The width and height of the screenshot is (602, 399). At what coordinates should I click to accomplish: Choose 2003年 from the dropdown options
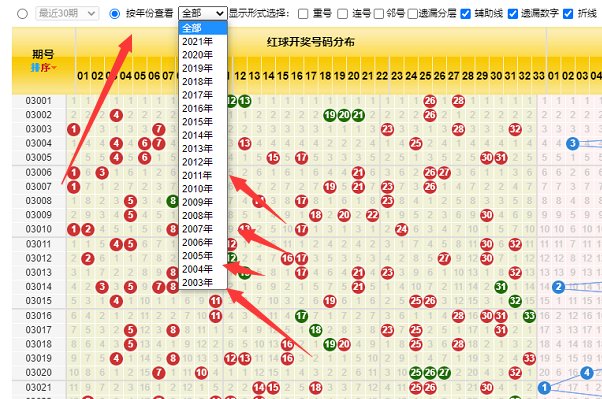[203, 283]
